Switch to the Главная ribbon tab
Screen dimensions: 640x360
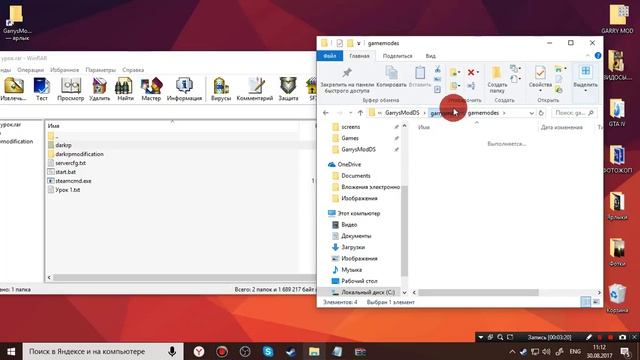point(359,56)
